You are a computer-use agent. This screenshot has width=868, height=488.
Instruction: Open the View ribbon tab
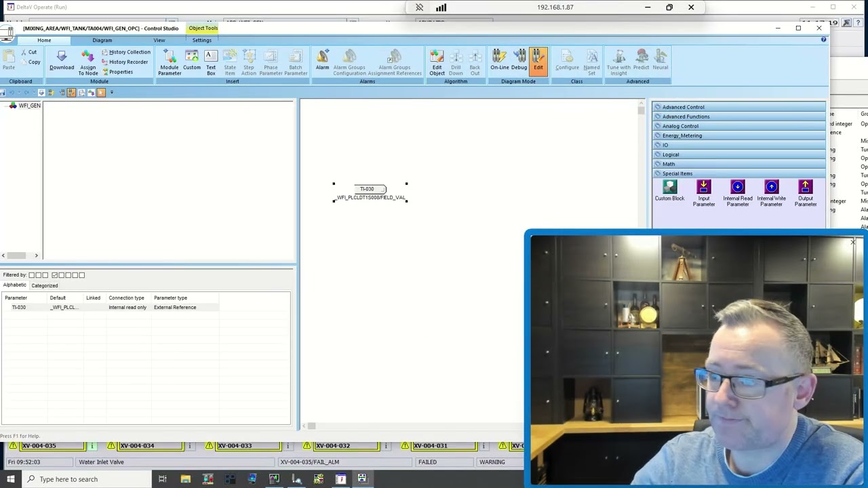[x=159, y=40]
